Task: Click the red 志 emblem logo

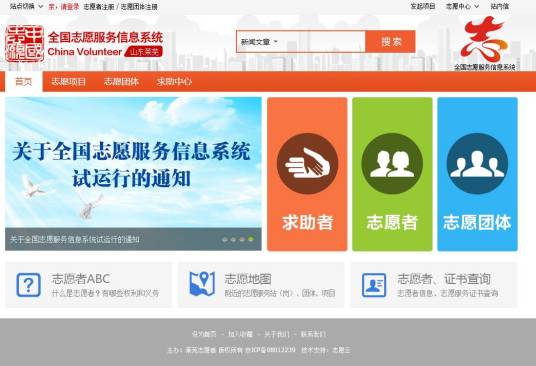Action: (x=484, y=39)
